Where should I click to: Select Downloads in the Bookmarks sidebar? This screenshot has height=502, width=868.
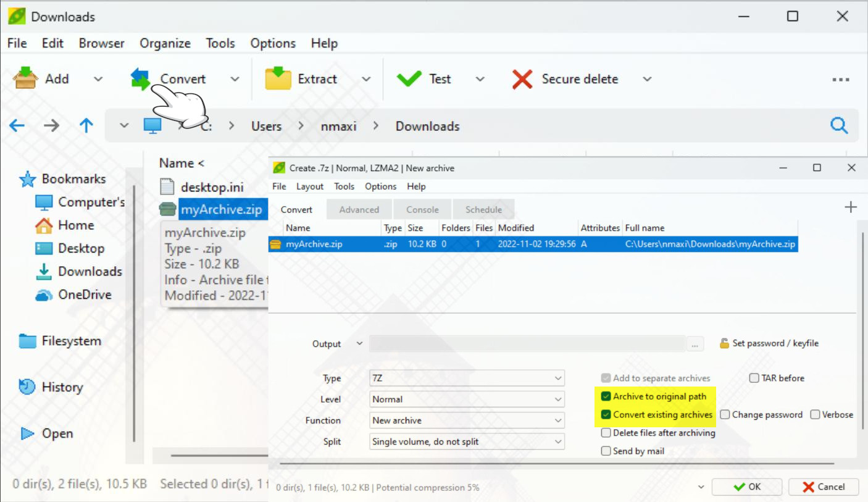click(90, 272)
